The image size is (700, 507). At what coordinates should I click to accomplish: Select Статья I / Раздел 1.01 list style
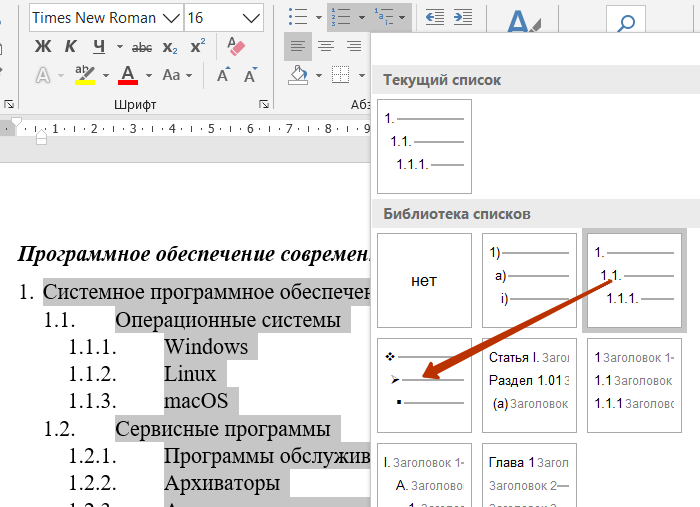[x=529, y=385]
